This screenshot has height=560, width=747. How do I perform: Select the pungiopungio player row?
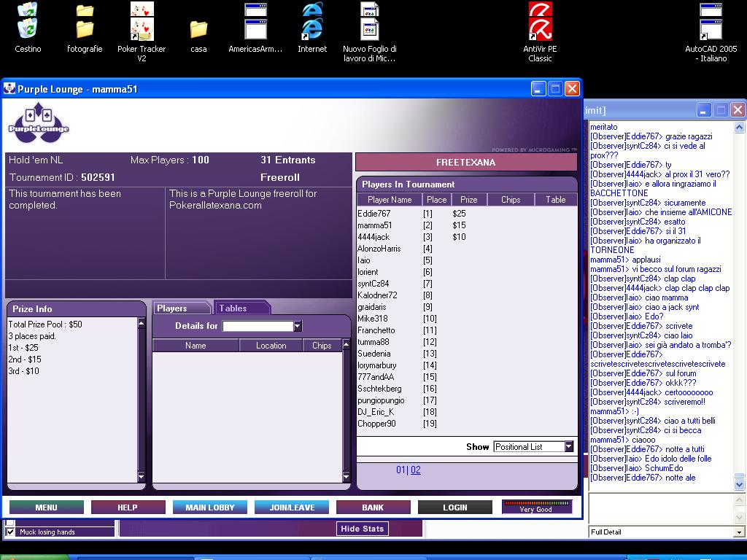(x=467, y=400)
